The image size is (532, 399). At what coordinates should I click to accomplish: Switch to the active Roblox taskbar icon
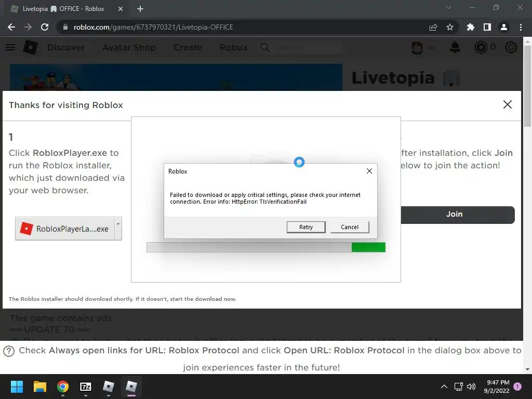point(131,387)
